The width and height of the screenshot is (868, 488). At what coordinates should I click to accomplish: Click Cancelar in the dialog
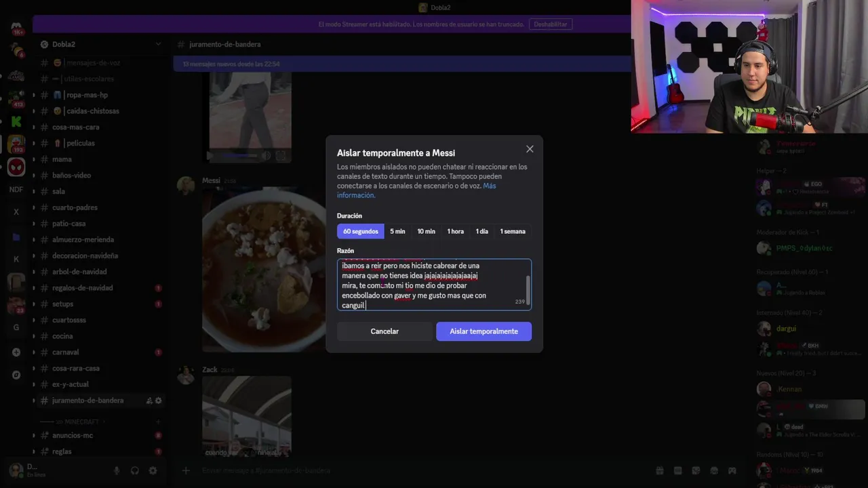click(384, 331)
